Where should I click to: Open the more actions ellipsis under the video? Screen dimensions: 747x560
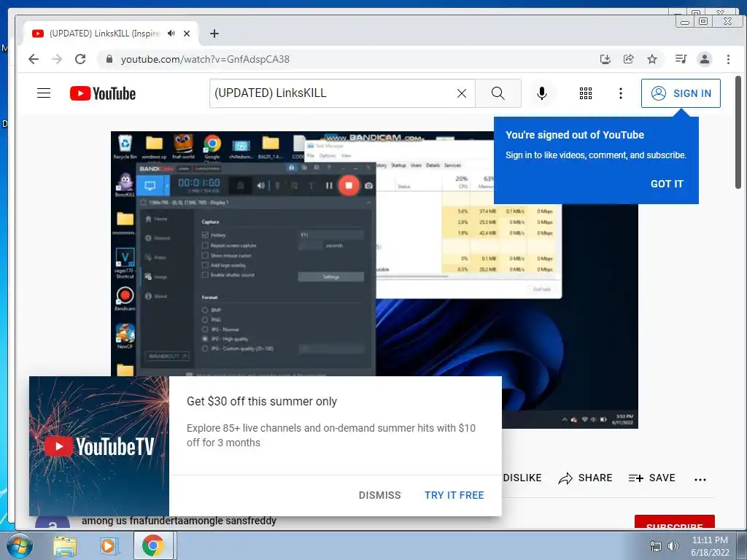(700, 480)
